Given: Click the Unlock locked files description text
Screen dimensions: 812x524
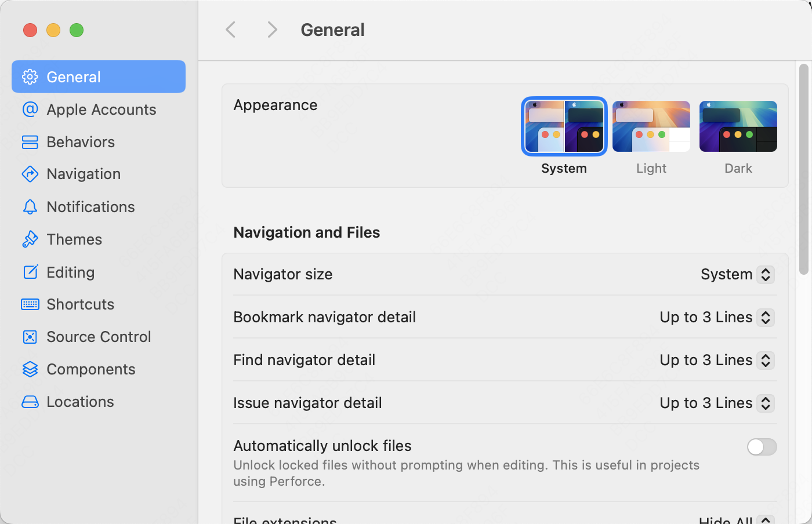Looking at the screenshot, I should point(466,473).
